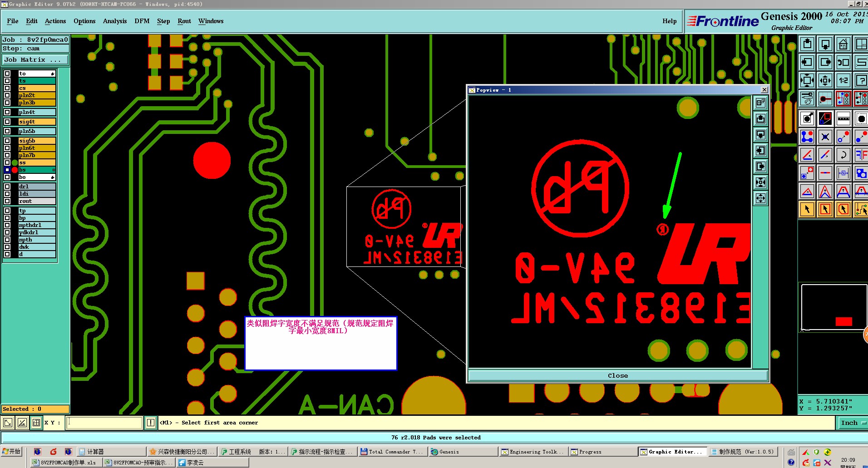Click the snap to pad center icon
The width and height of the screenshot is (868, 468).
825,98
